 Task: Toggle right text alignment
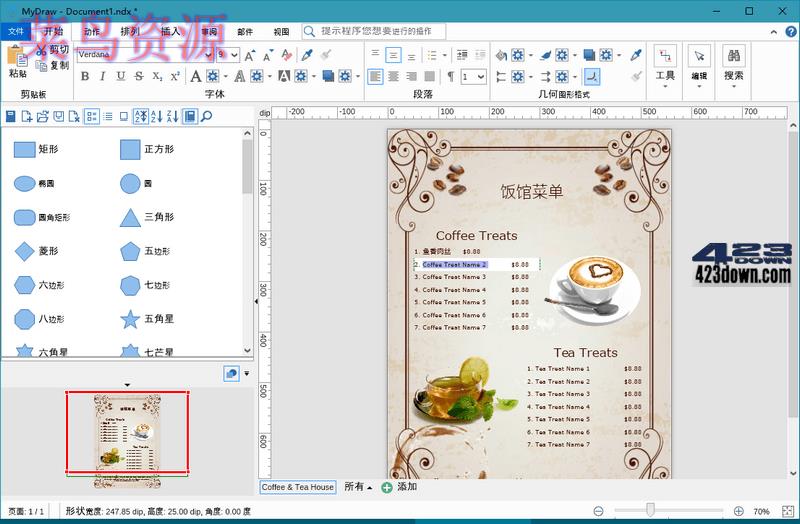coord(411,77)
